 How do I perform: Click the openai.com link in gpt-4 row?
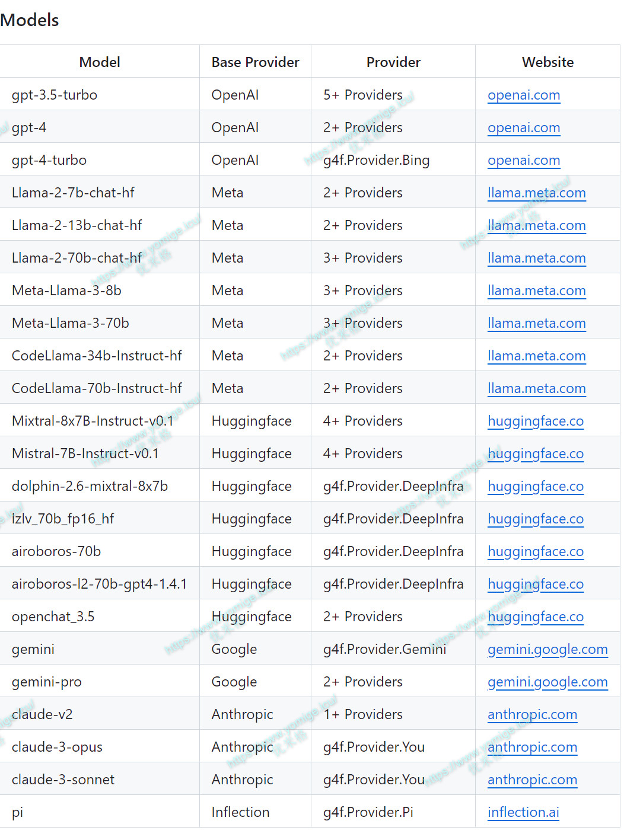523,128
